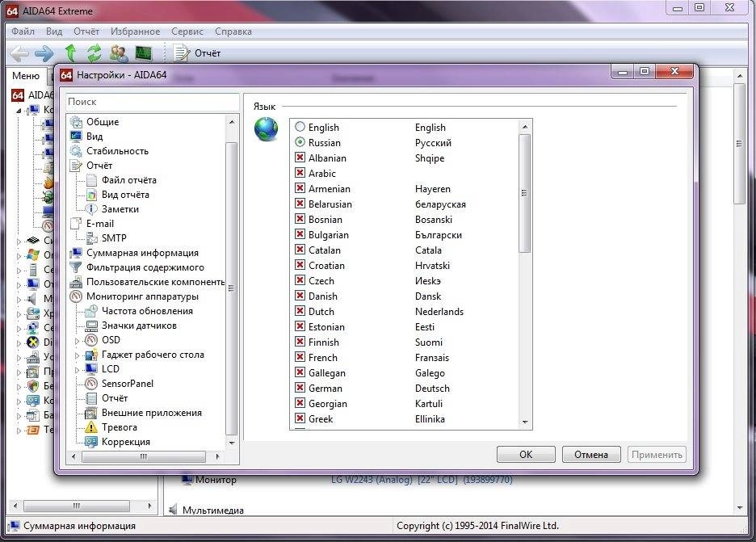The image size is (756, 542).
Task: Toggle the Armenian language checkbox
Action: point(300,188)
